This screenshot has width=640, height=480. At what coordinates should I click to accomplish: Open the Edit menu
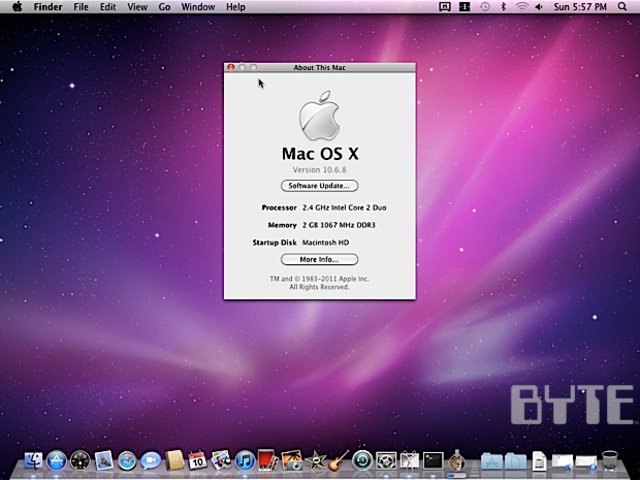pyautogui.click(x=108, y=7)
